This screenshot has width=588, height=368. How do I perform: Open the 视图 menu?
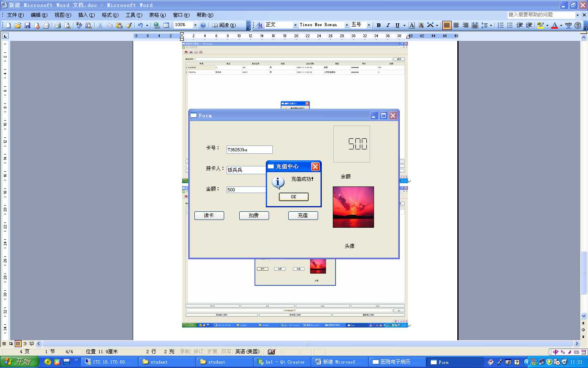coord(63,15)
